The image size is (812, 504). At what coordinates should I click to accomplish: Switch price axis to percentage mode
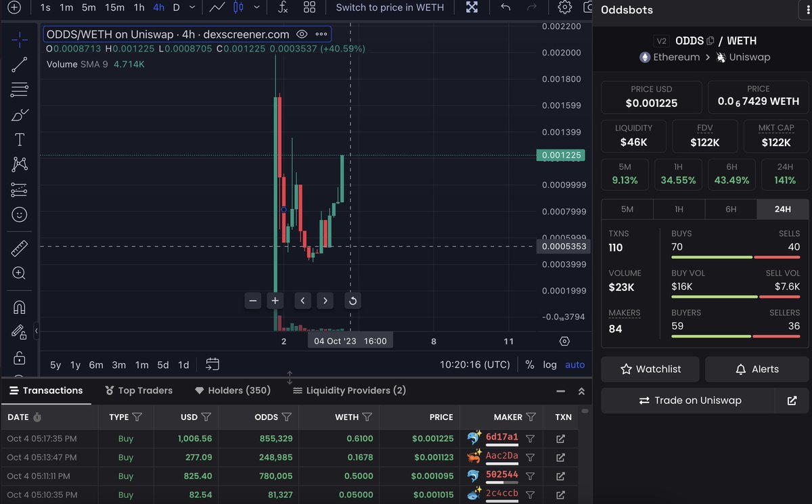click(x=530, y=365)
